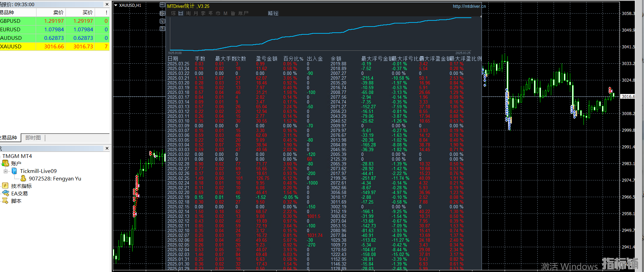Viewport: 644px width, 272px height.
Task: Open the 账户 tab in MTDriver panel
Action: (x=243, y=13)
